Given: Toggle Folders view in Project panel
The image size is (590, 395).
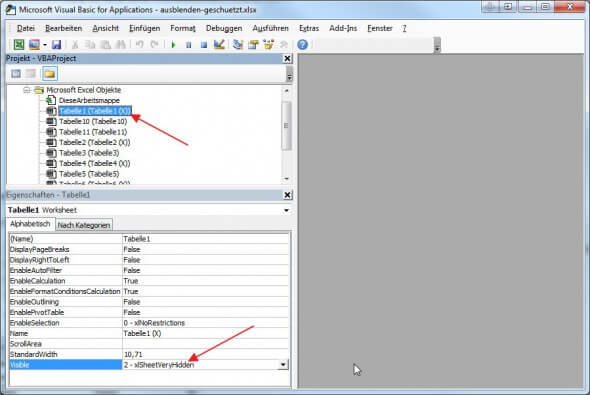Looking at the screenshot, I should (x=49, y=74).
